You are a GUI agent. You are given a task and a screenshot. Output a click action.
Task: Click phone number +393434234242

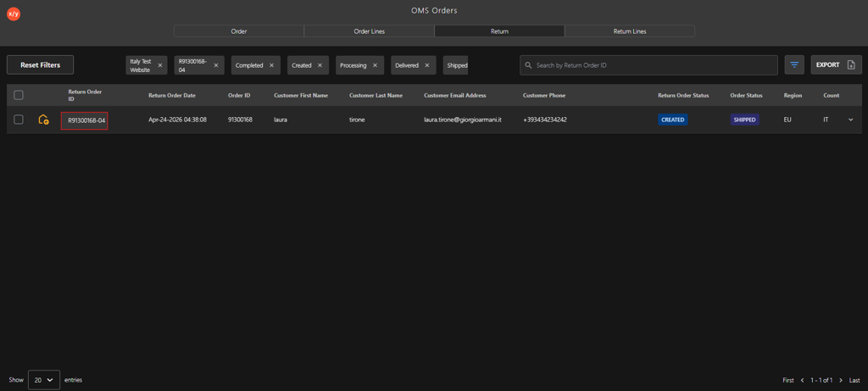[545, 120]
